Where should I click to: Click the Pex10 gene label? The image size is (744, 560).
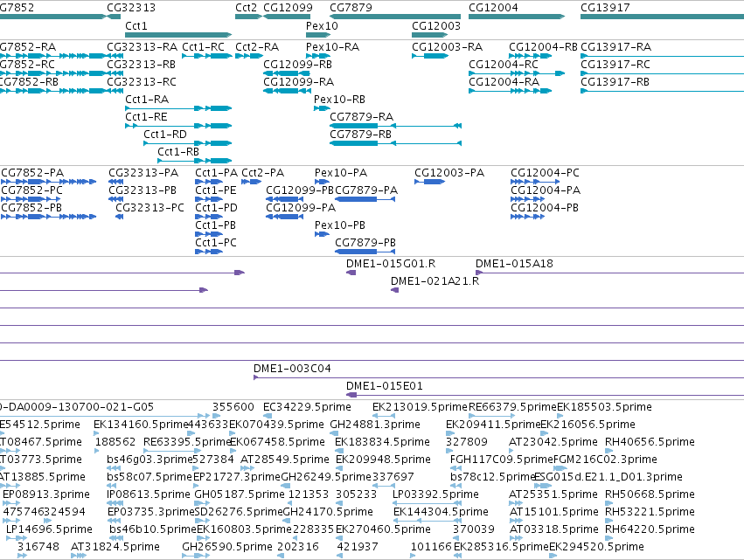pos(322,26)
